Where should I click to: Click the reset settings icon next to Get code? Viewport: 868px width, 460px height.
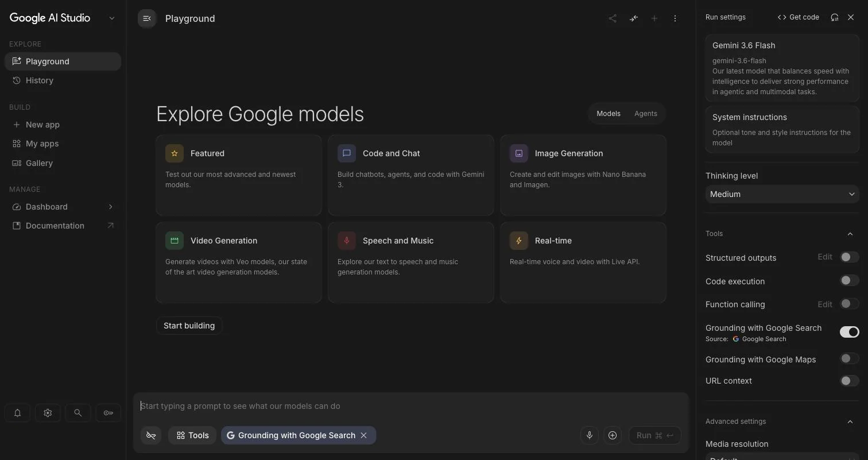[x=835, y=17]
